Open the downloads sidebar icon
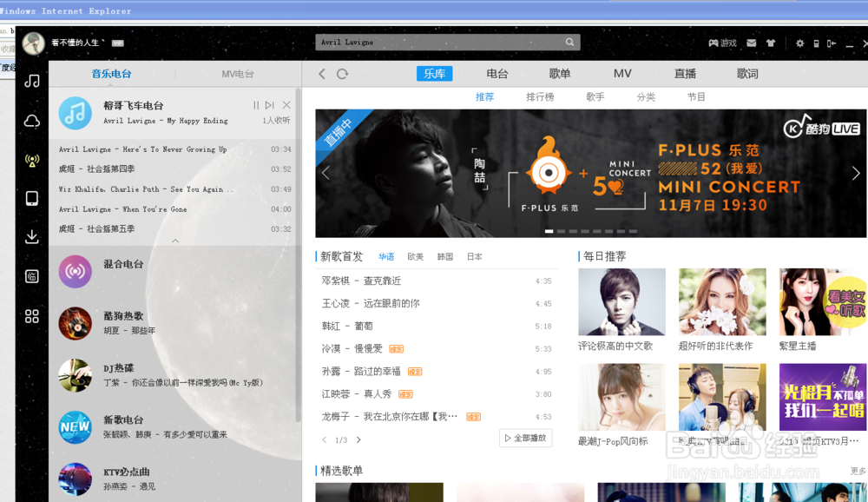Screen dimensions: 868x502 pos(32,236)
